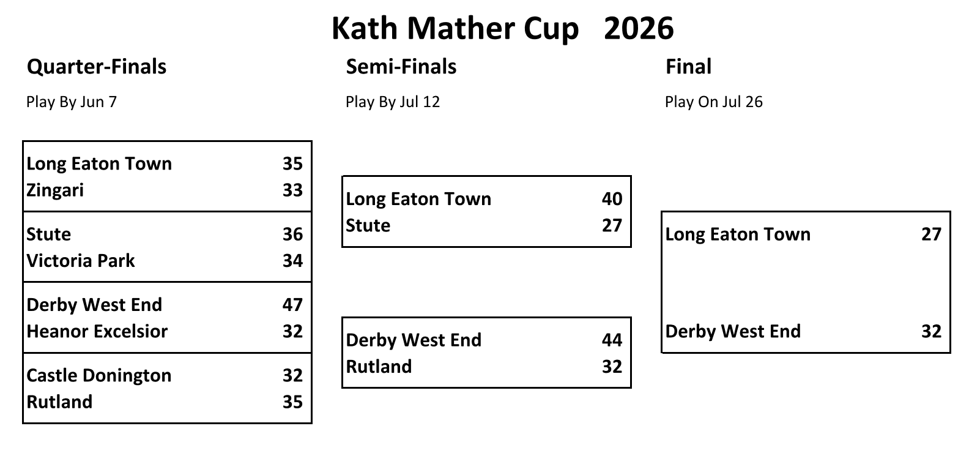Click Long Eaton Town semi-final score 40

(612, 199)
